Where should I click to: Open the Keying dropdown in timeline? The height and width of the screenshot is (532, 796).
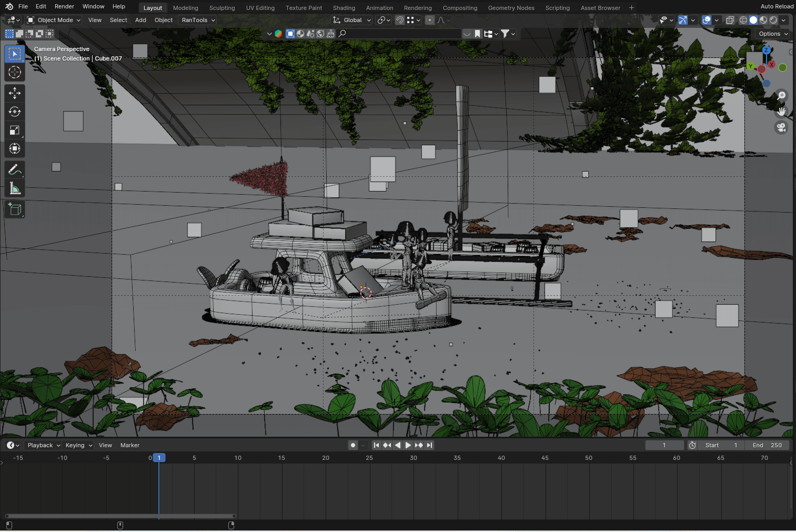point(78,445)
